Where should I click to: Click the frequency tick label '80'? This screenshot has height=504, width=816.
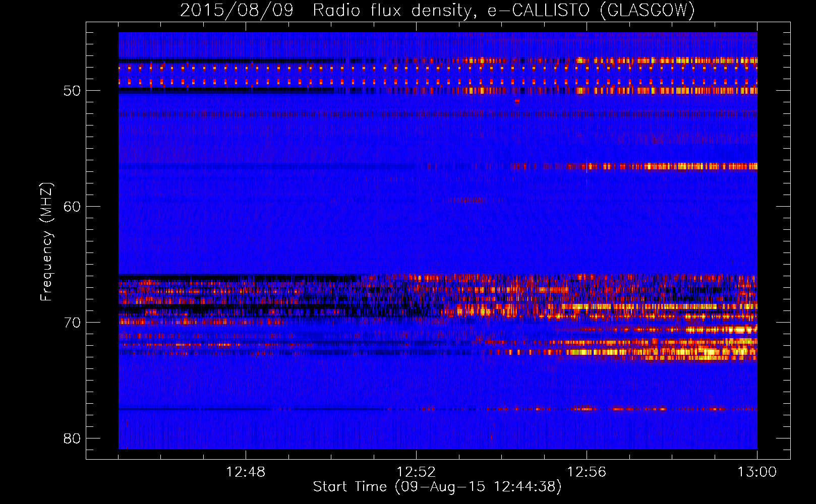[x=72, y=438]
